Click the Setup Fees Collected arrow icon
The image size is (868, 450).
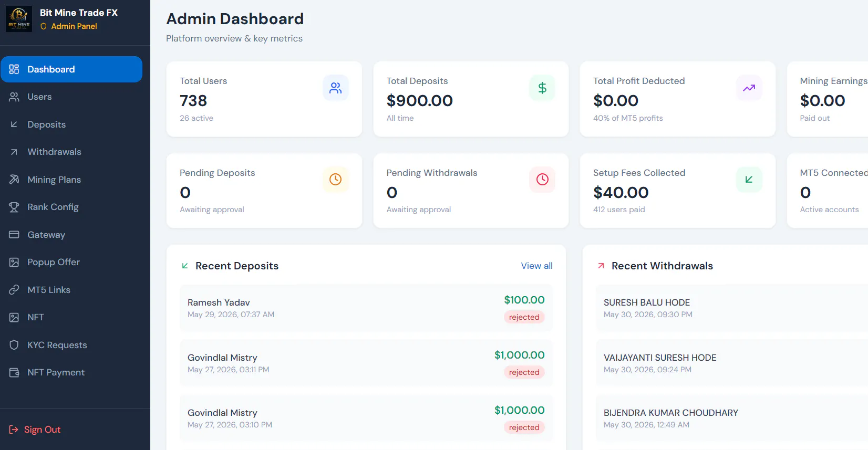[749, 180]
